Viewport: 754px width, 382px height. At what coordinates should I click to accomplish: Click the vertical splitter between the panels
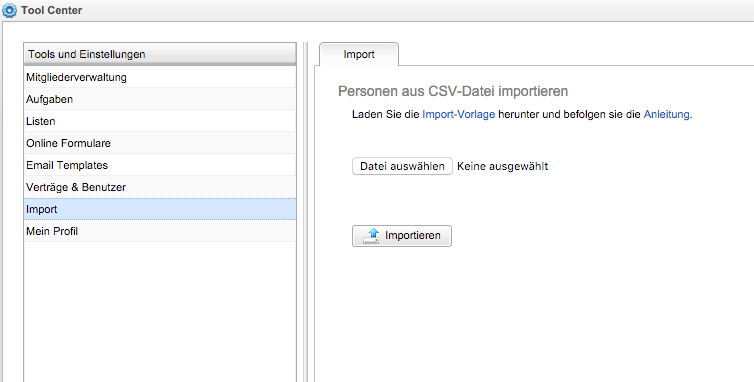pyautogui.click(x=305, y=212)
